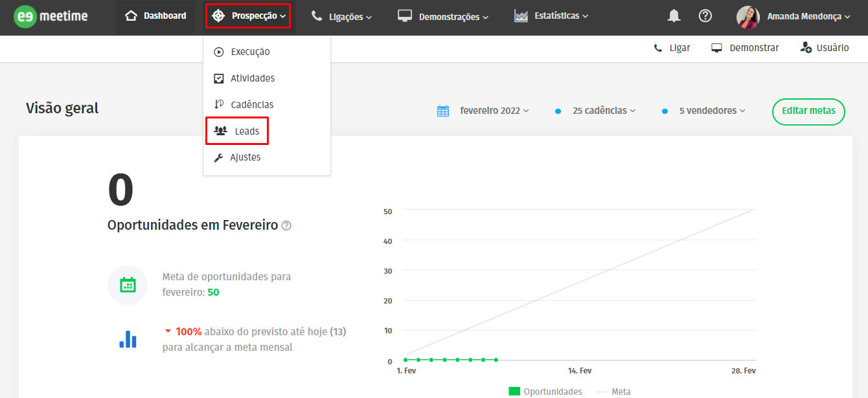Expand the fevereiro 2022 month dropdown
The width and height of the screenshot is (868, 398).
pyautogui.click(x=494, y=111)
